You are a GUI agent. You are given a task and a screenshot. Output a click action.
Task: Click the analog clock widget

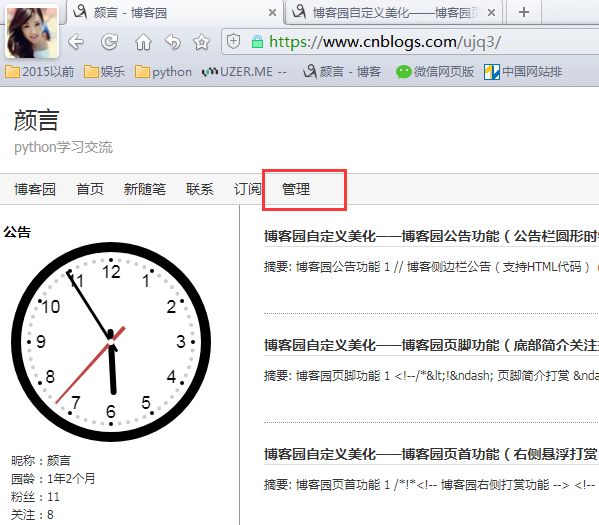111,342
